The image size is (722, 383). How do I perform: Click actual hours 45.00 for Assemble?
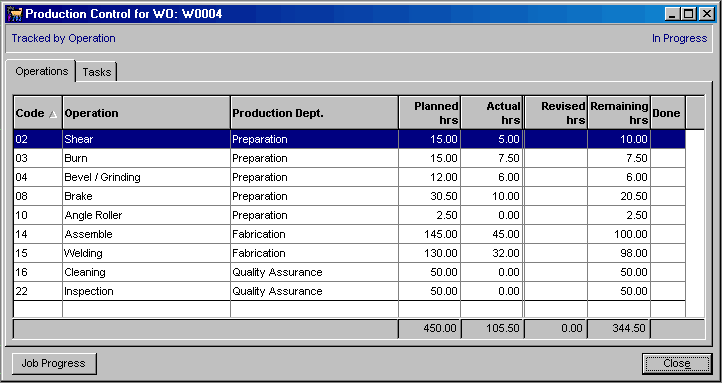click(x=492, y=234)
